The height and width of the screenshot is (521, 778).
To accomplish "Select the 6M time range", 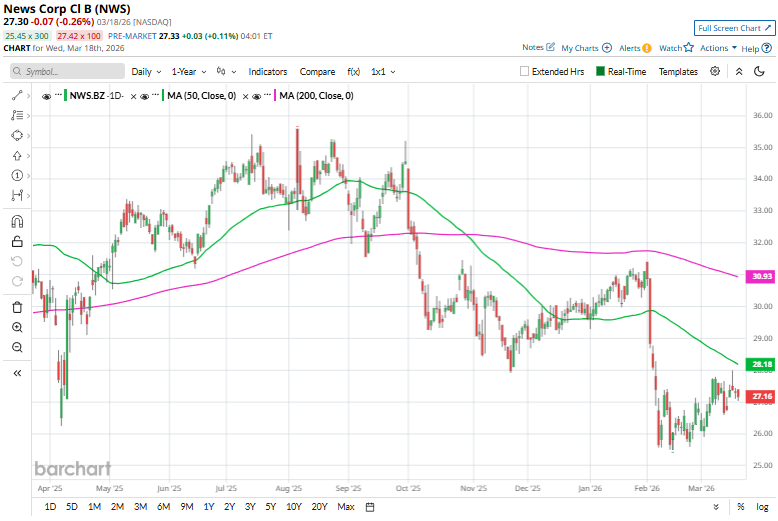I will [x=163, y=507].
